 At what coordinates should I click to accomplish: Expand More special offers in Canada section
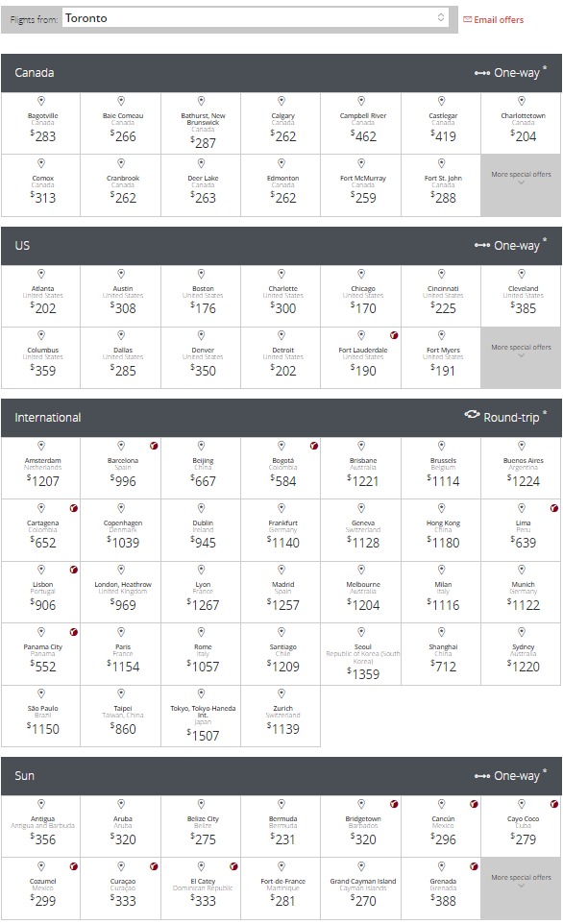pyautogui.click(x=521, y=185)
